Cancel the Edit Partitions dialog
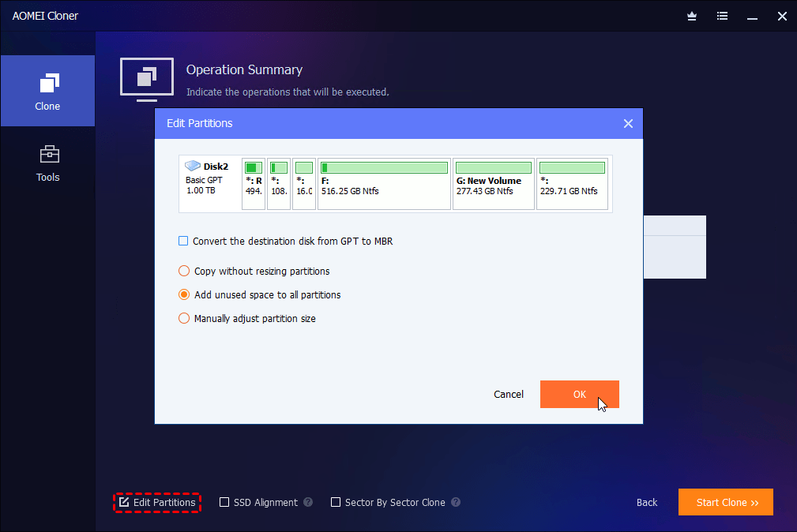The width and height of the screenshot is (797, 532). point(508,395)
